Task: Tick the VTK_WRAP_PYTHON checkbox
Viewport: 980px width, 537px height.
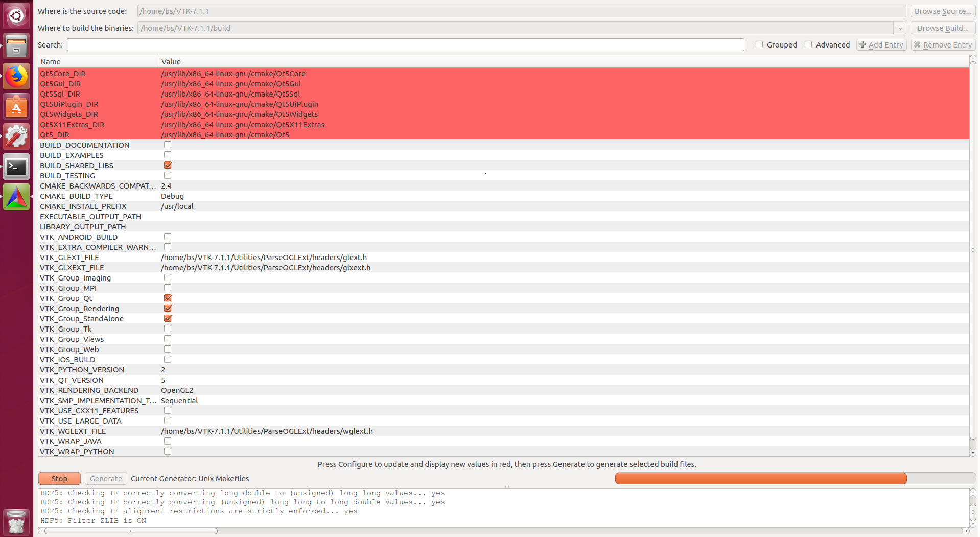Action: click(168, 451)
